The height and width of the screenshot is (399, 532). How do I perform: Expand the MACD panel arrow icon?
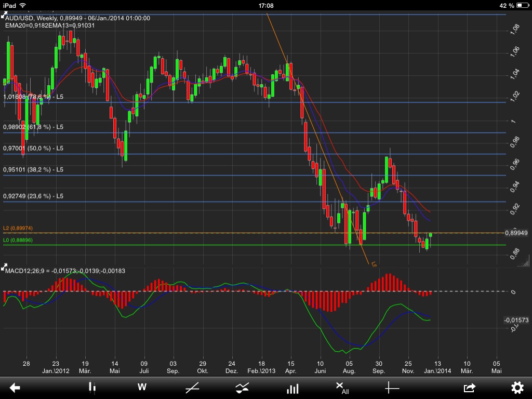4,268
